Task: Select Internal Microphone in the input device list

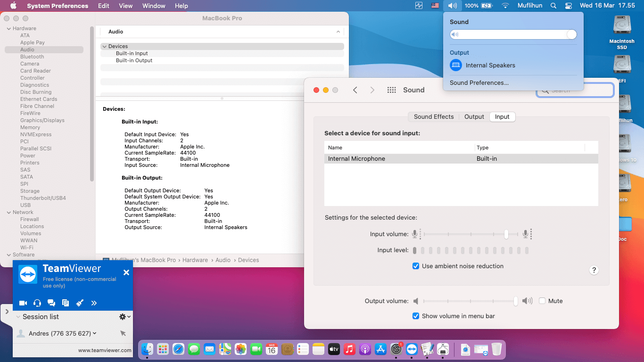Action: (x=356, y=158)
